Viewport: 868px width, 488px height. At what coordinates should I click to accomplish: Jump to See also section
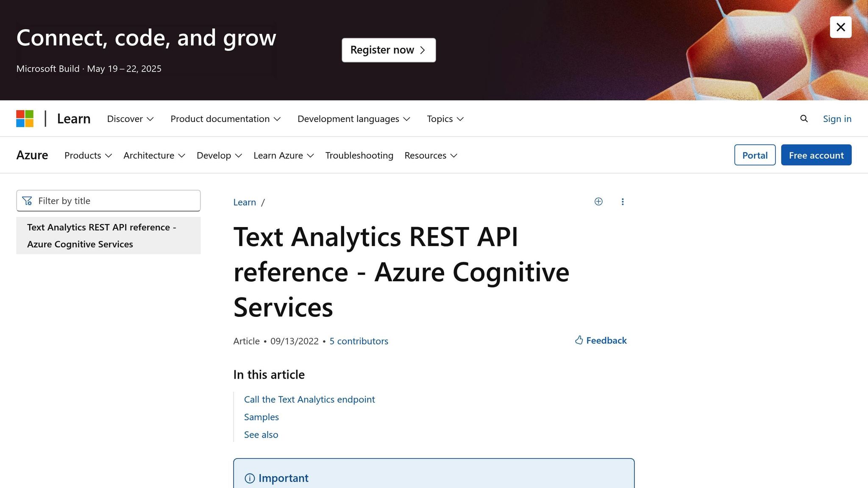click(x=261, y=435)
